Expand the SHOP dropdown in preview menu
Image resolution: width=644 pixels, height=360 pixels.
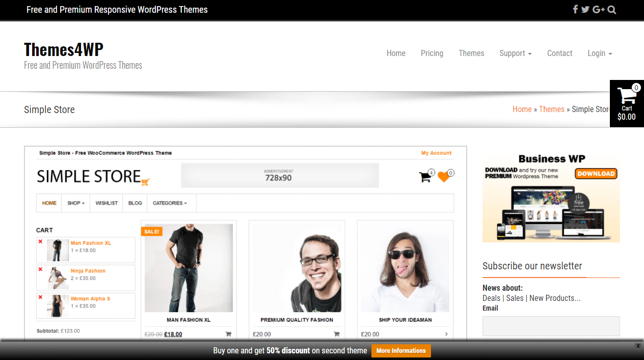(76, 203)
